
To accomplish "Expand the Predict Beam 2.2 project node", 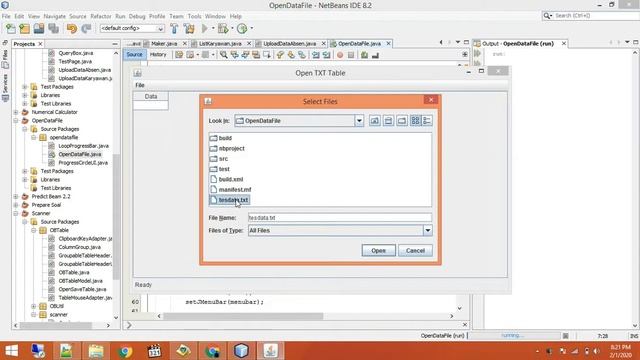I will 16,196.
